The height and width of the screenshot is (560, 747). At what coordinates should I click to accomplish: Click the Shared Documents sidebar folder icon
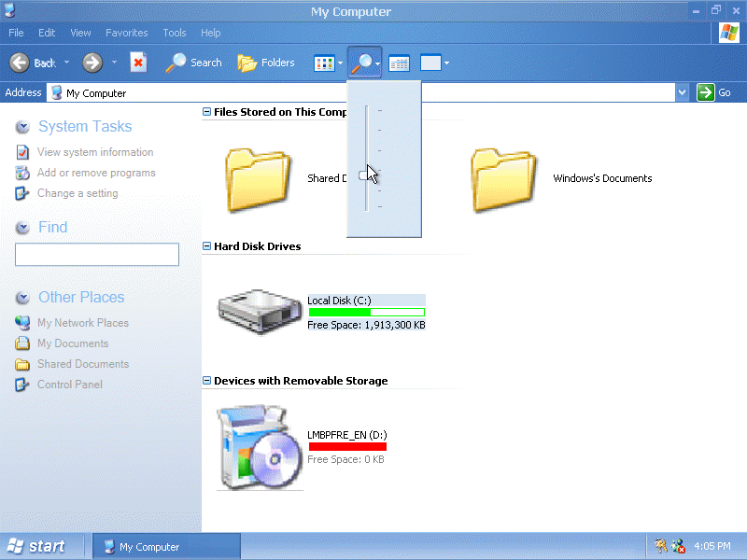point(22,364)
